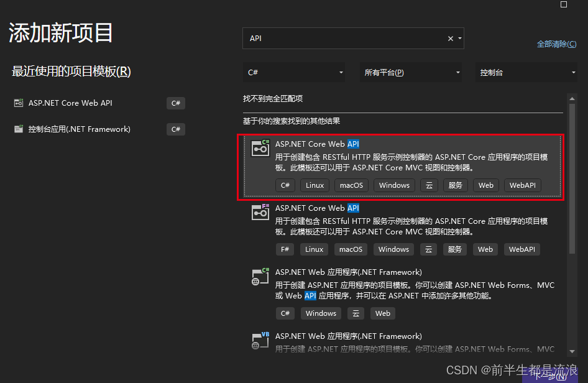Click the F# ASP.NET Core Web API template icon
588x383 pixels.
point(260,212)
